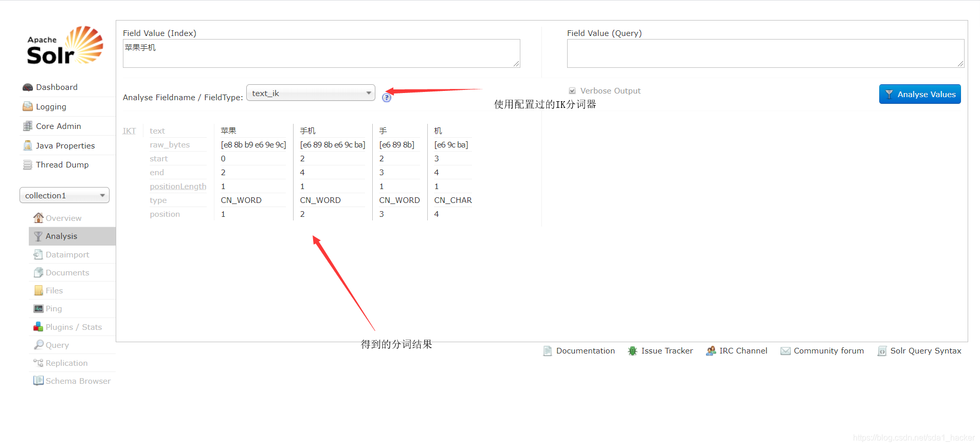
Task: Click the Field Value (Query) text area
Action: pyautogui.click(x=766, y=53)
